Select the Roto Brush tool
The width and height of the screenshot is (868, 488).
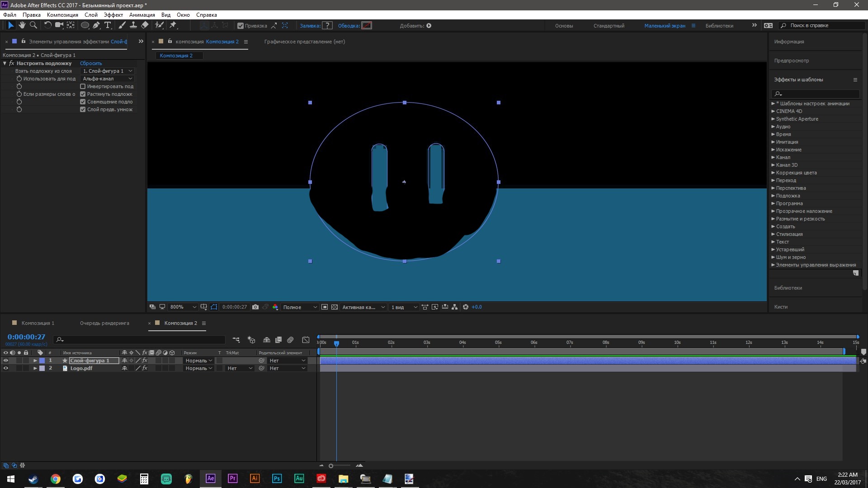click(x=159, y=25)
